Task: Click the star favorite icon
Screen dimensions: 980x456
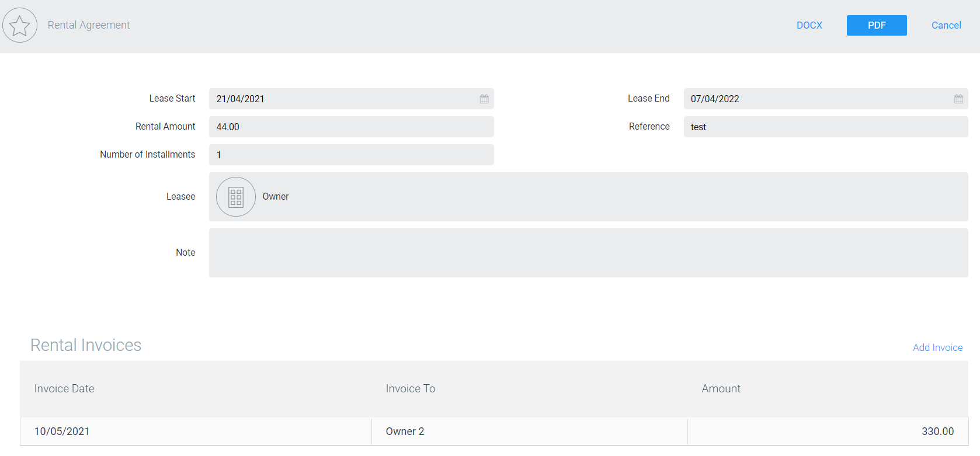Action: click(20, 25)
